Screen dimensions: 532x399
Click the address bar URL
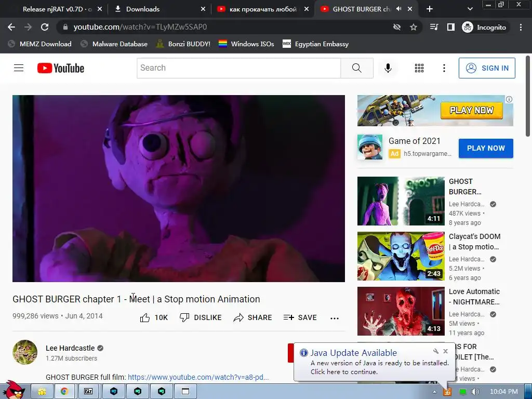pos(140,27)
